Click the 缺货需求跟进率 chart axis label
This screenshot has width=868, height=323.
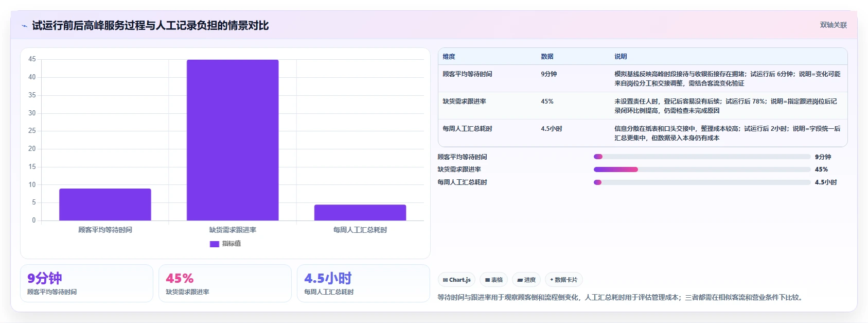233,230
